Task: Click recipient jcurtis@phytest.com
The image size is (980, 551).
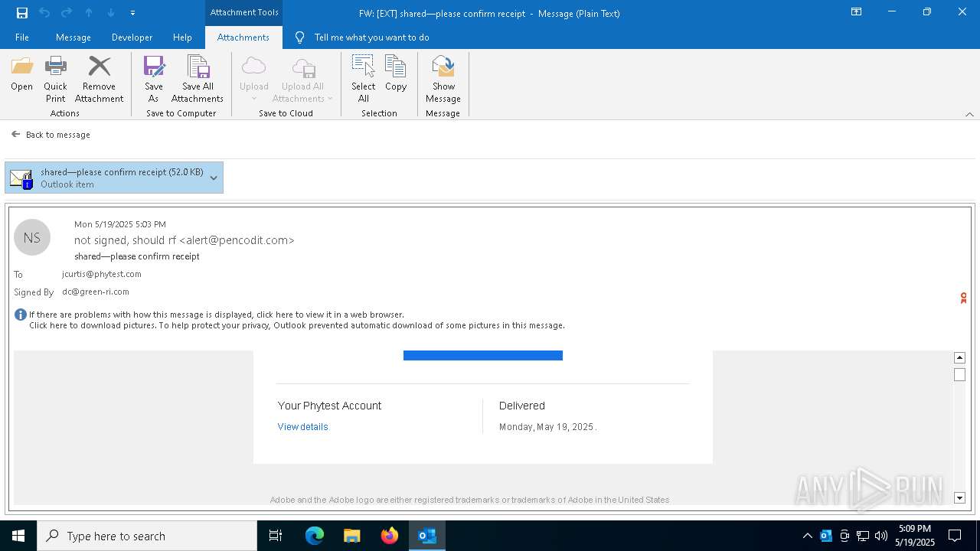Action: (102, 274)
